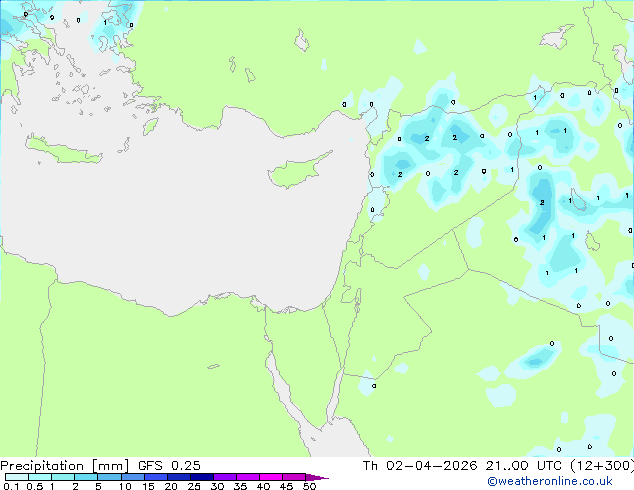This screenshot has width=634, height=490.
Task: Select the 40–45 mm magenta legend swatch
Action: 271,477
